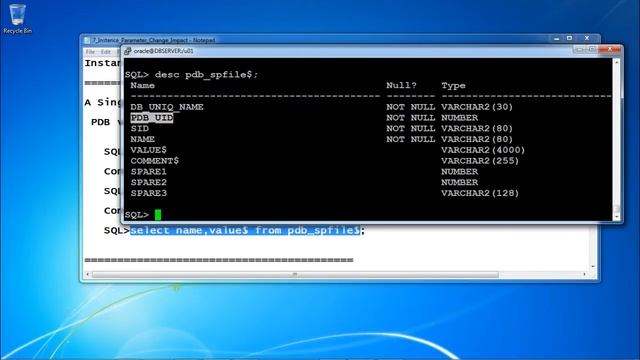Click the Name column header in terminal
This screenshot has width=640, height=360.
(x=142, y=85)
